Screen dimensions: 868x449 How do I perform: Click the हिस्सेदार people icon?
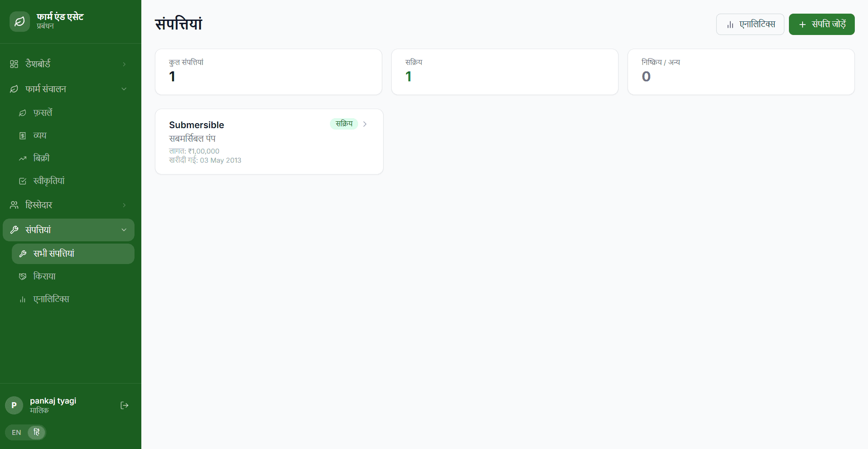point(14,205)
